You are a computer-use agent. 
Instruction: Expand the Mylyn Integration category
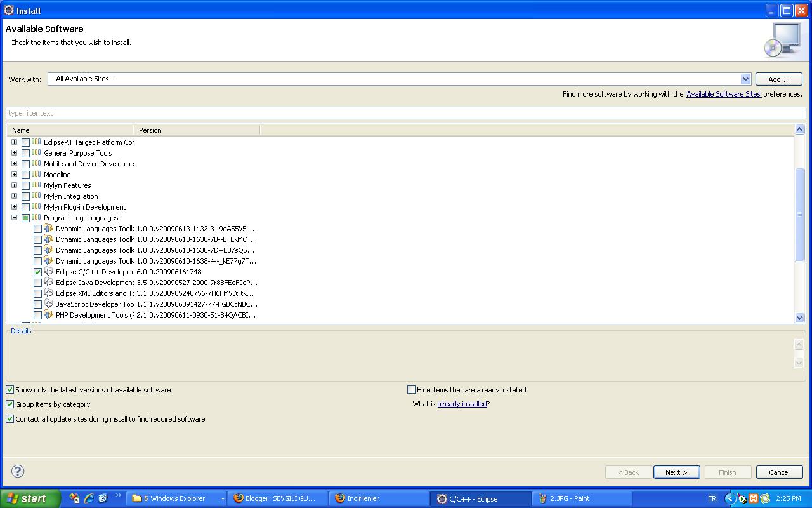click(x=14, y=196)
